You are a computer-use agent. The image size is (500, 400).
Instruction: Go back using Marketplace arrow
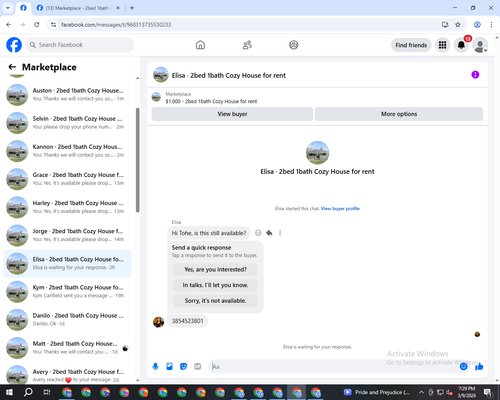coord(12,67)
